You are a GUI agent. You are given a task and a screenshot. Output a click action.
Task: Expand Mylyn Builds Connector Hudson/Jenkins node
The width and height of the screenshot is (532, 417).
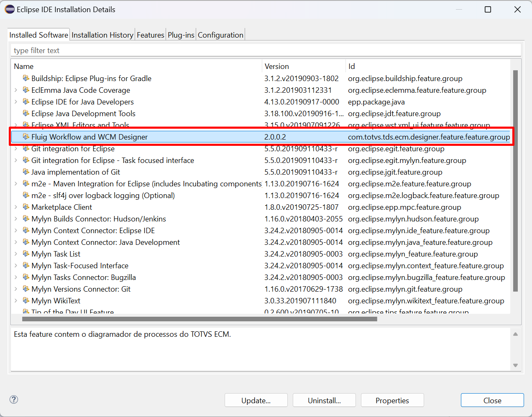pyautogui.click(x=16, y=219)
